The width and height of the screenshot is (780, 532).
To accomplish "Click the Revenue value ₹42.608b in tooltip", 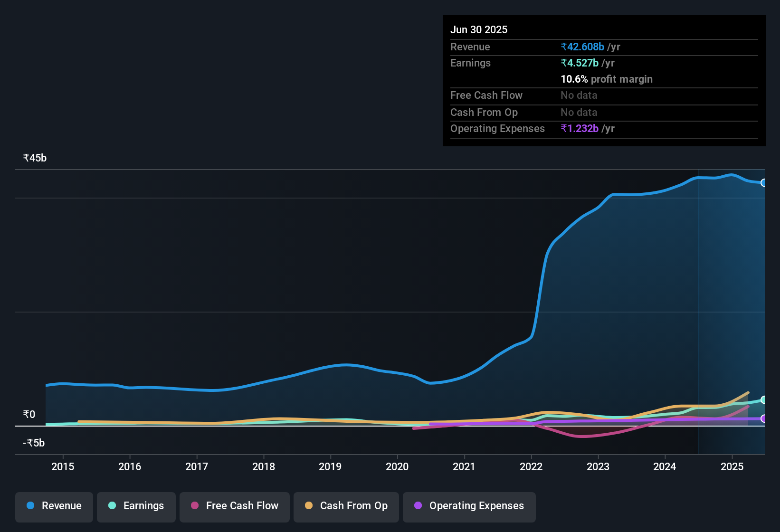I will point(583,47).
